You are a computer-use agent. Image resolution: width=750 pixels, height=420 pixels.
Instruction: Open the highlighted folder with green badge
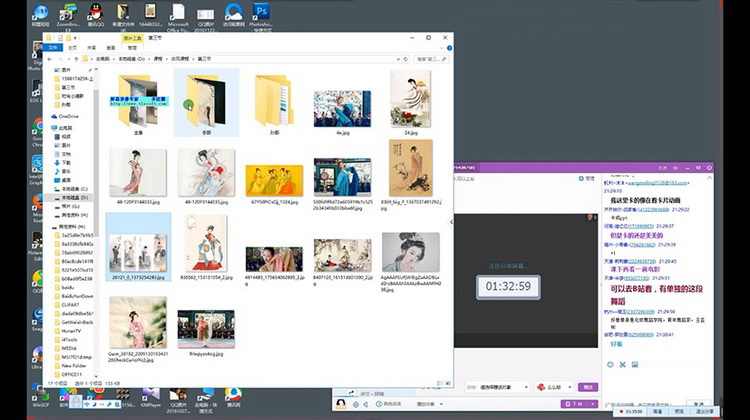click(x=206, y=103)
